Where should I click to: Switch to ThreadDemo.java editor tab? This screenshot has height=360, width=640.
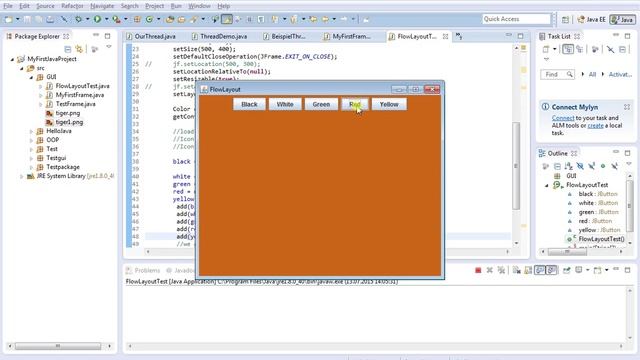220,36
